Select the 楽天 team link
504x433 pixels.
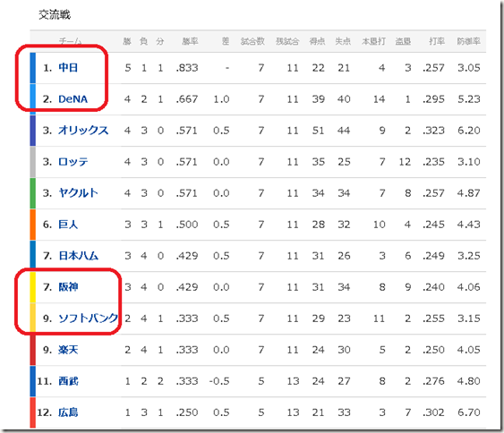click(x=68, y=350)
